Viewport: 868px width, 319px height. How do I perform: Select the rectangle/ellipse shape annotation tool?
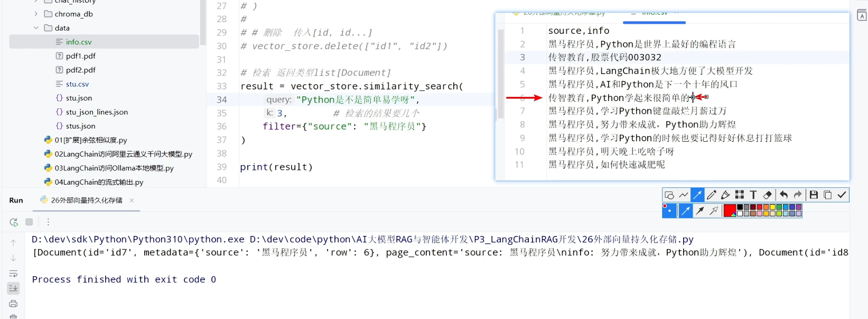tap(669, 195)
